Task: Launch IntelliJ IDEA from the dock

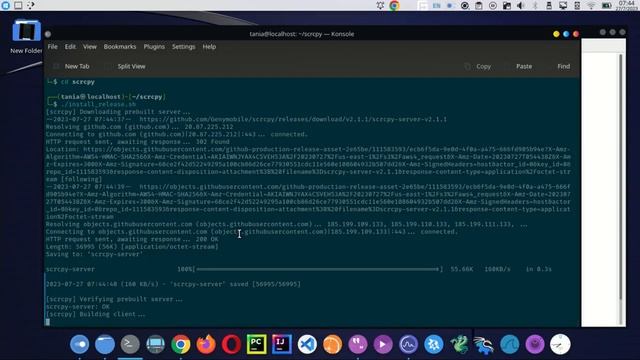Action: (282, 344)
